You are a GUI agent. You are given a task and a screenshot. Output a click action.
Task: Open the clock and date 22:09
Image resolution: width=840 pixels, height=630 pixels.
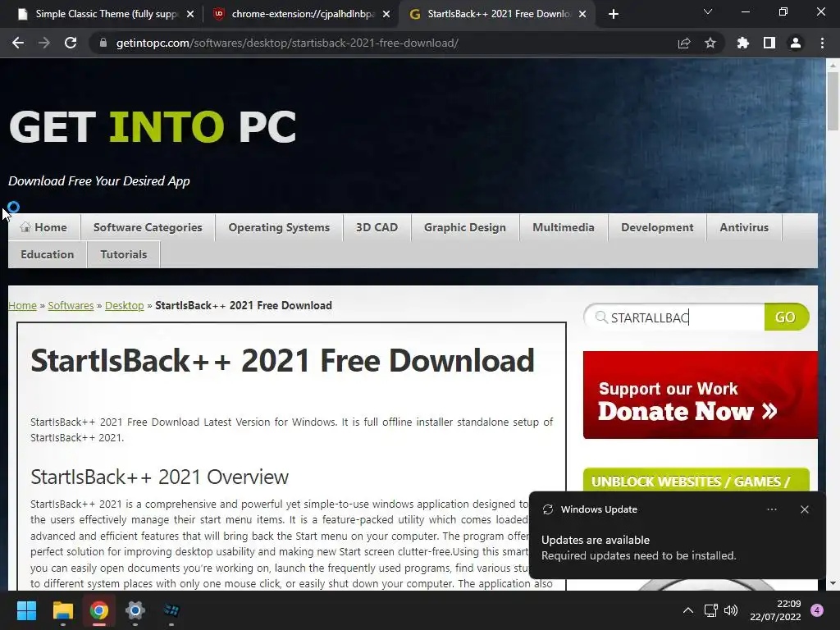pos(775,610)
